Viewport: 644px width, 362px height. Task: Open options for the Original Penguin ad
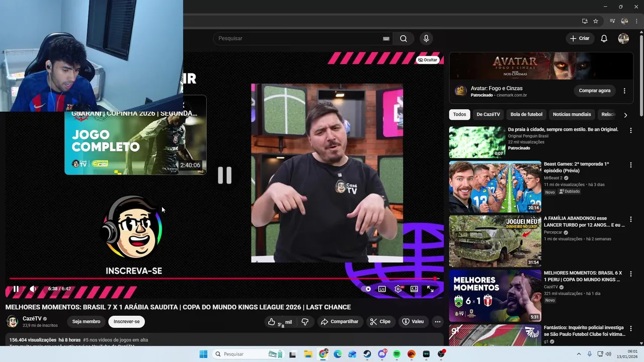click(630, 130)
